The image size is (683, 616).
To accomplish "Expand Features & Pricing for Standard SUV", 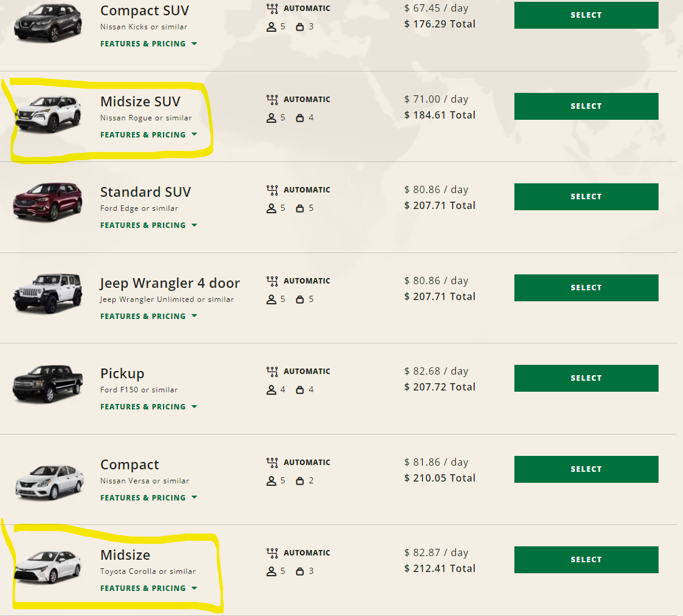I will [x=148, y=225].
